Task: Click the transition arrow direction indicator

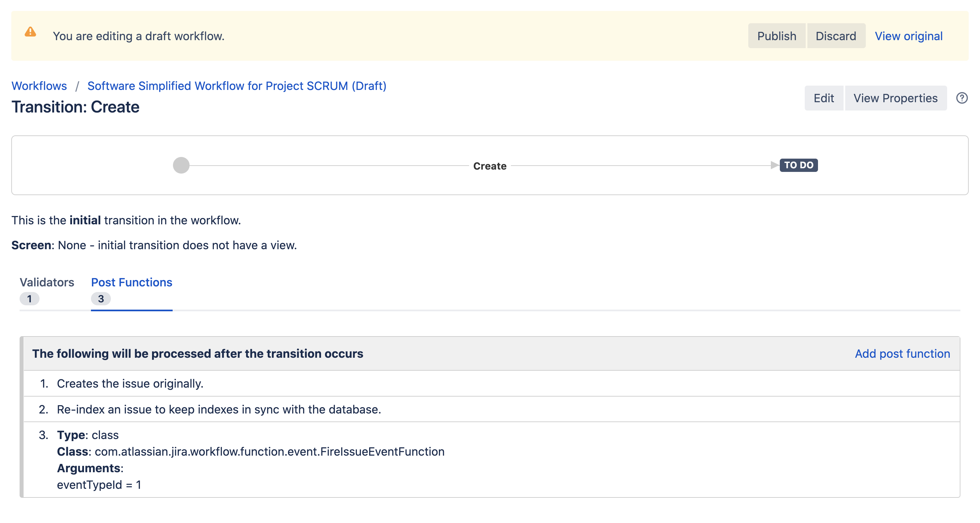Action: coord(775,165)
